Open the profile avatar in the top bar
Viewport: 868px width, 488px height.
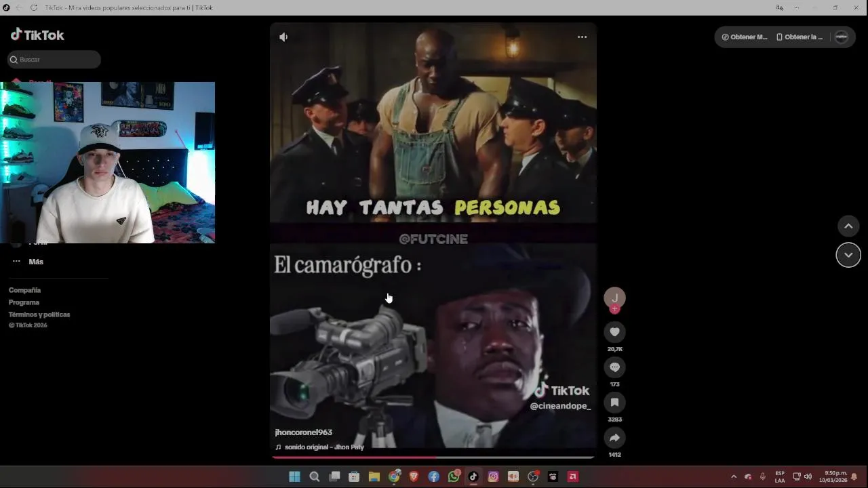point(842,37)
